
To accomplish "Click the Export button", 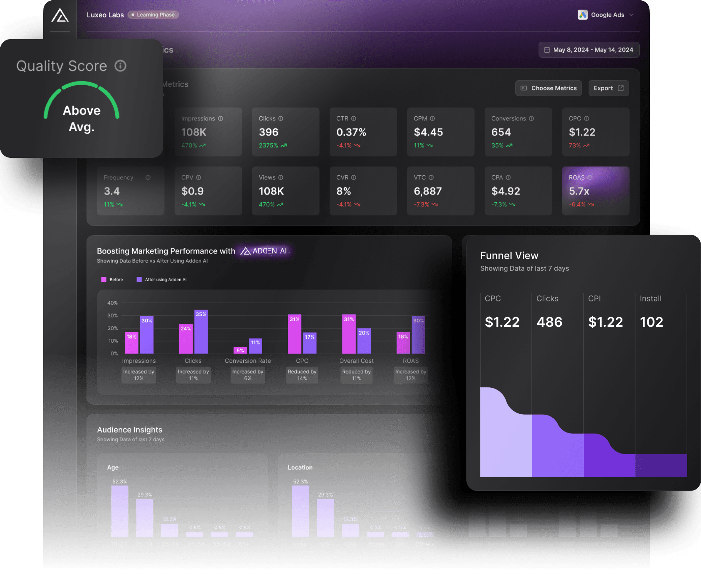I will pyautogui.click(x=608, y=88).
